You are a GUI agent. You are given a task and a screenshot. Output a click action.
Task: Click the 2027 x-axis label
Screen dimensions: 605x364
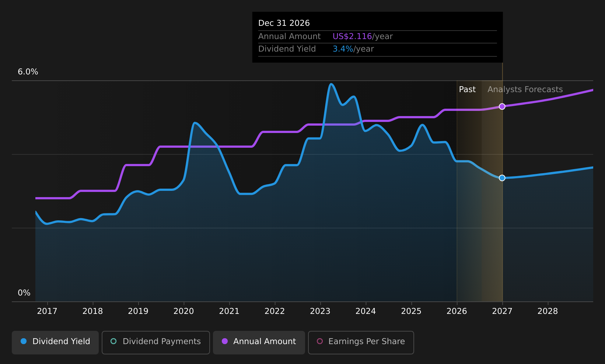pos(502,311)
